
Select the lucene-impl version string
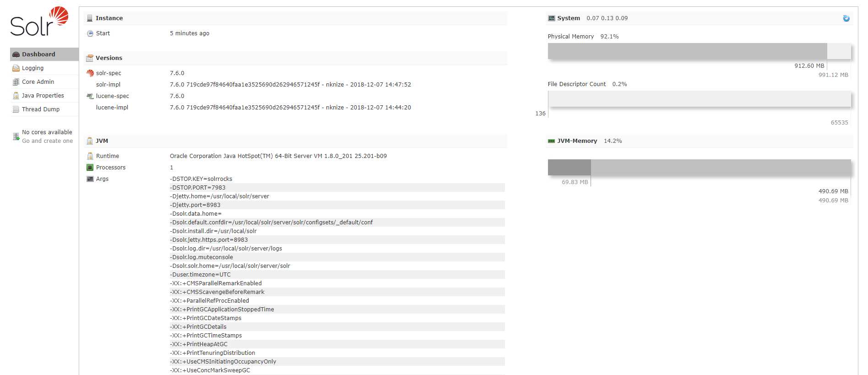click(x=290, y=108)
